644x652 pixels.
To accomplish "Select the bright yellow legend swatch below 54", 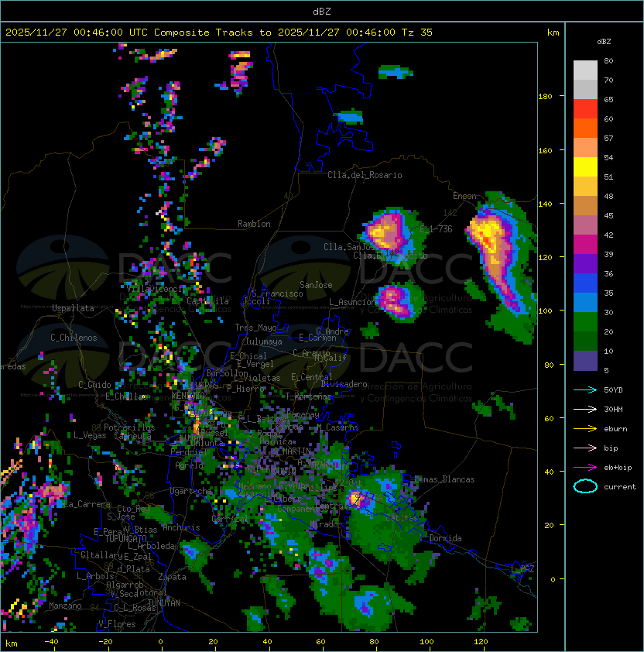I will [x=585, y=167].
